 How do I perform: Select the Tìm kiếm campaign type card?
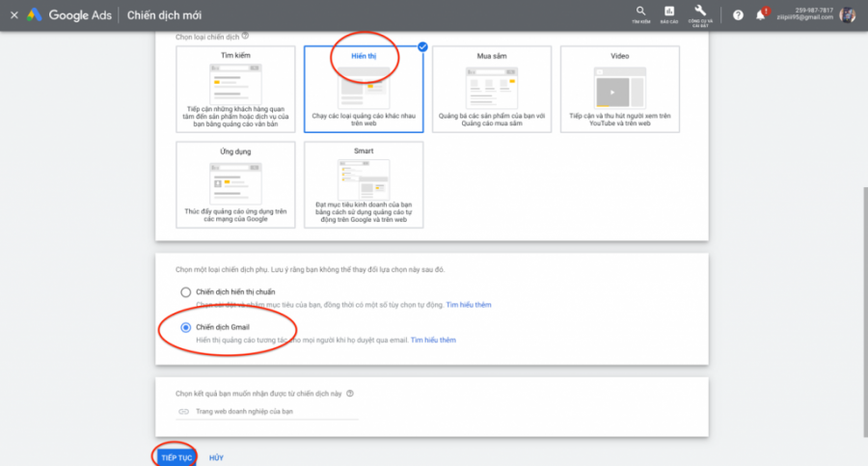click(235, 89)
